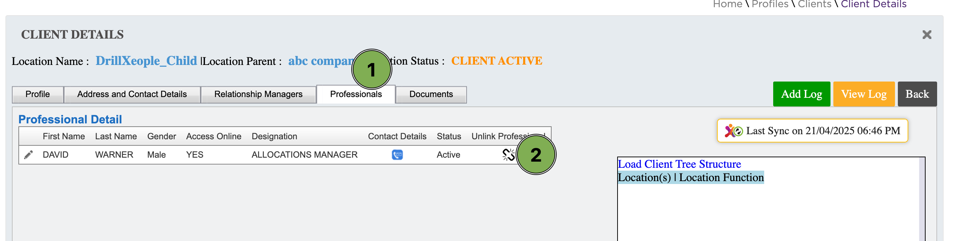Click the green Add Log button
The image size is (980, 241).
tap(802, 94)
